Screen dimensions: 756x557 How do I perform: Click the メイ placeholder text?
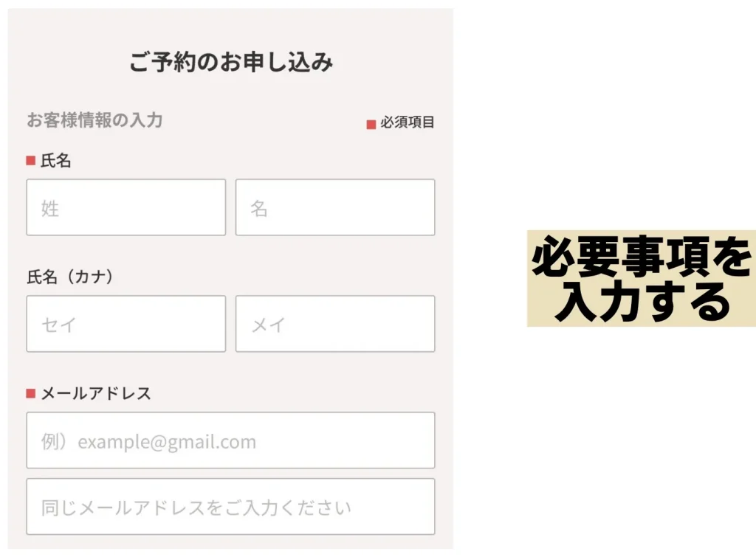click(x=268, y=325)
